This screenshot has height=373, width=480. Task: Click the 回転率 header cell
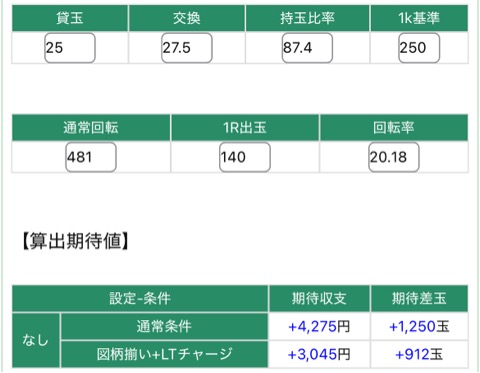tap(394, 127)
